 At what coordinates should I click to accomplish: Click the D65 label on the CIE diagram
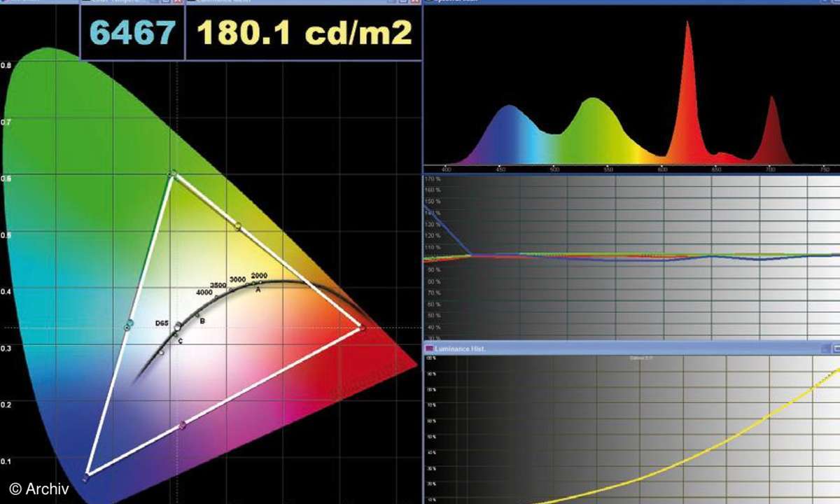162,323
